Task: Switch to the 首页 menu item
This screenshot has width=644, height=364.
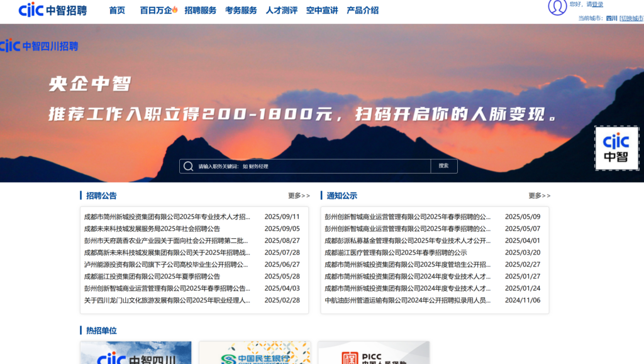Action: coord(116,10)
